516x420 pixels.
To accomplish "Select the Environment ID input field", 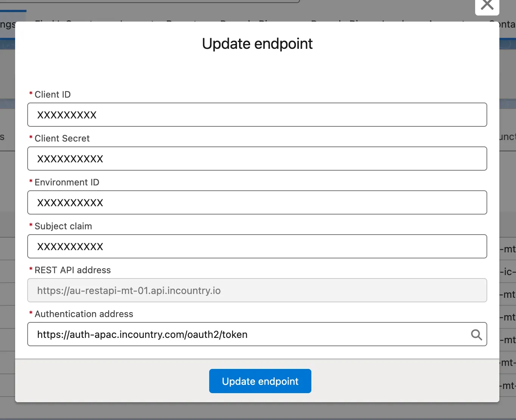I will click(257, 202).
